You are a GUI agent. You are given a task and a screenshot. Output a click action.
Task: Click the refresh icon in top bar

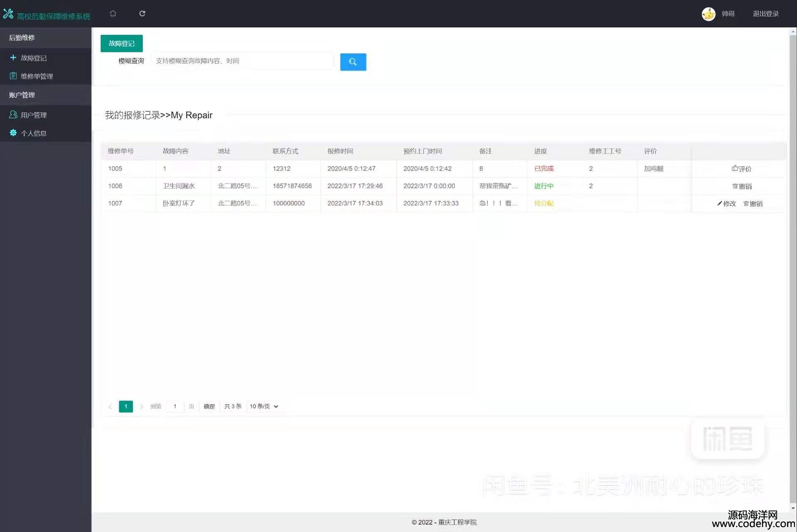142,14
